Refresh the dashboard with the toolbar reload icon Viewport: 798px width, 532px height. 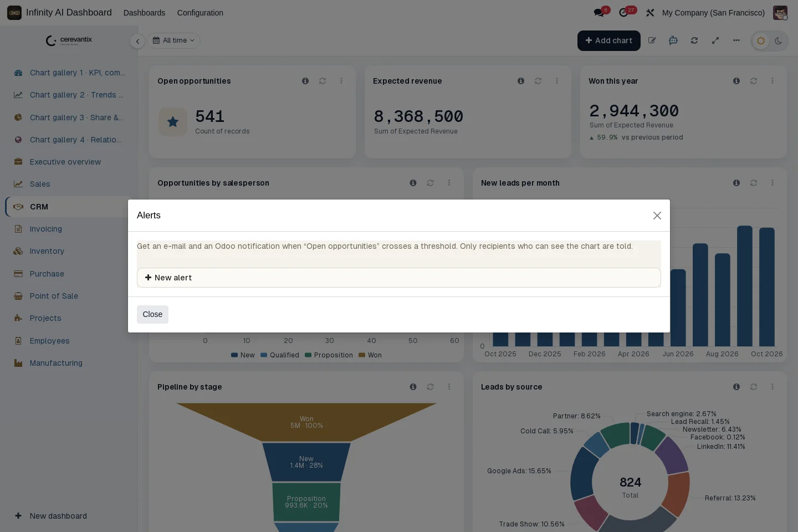point(694,40)
